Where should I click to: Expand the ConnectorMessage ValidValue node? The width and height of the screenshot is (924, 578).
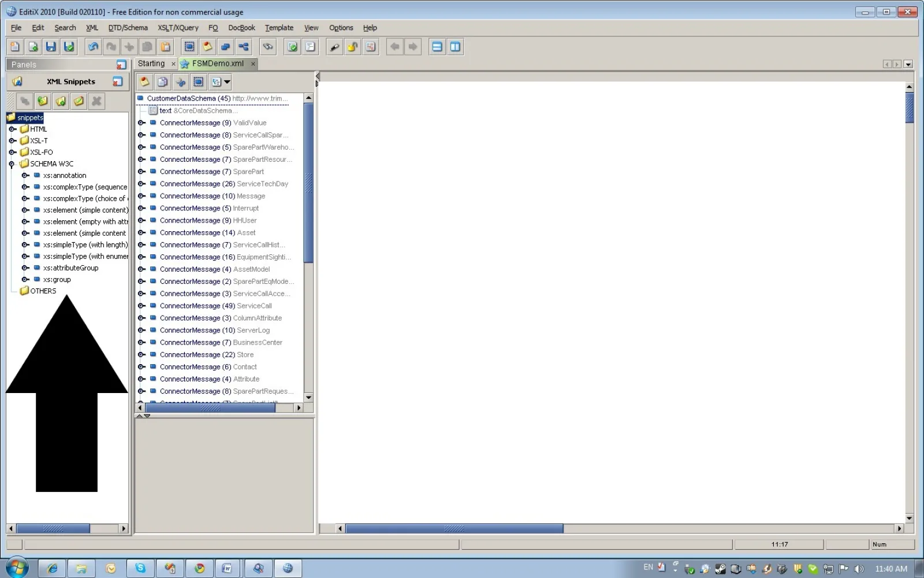[x=141, y=123]
